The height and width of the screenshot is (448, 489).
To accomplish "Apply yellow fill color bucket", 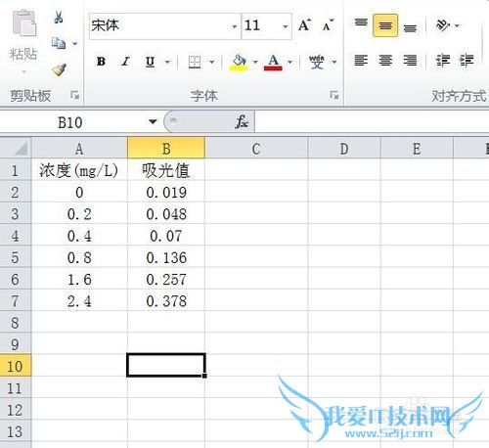I will pos(239,62).
